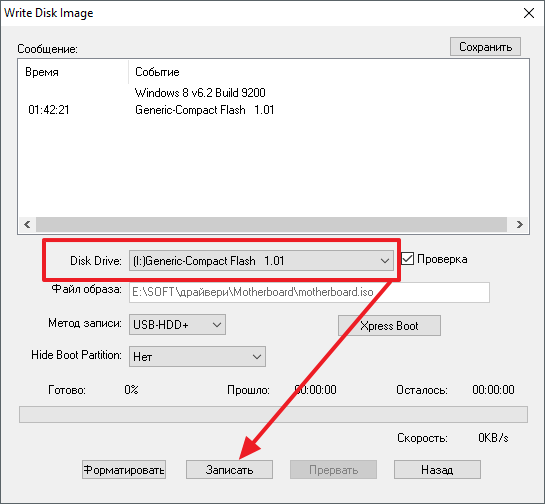Screen dimensions: 545x504
Task: Close the Write Disk Image dialog
Action: pos(529,13)
